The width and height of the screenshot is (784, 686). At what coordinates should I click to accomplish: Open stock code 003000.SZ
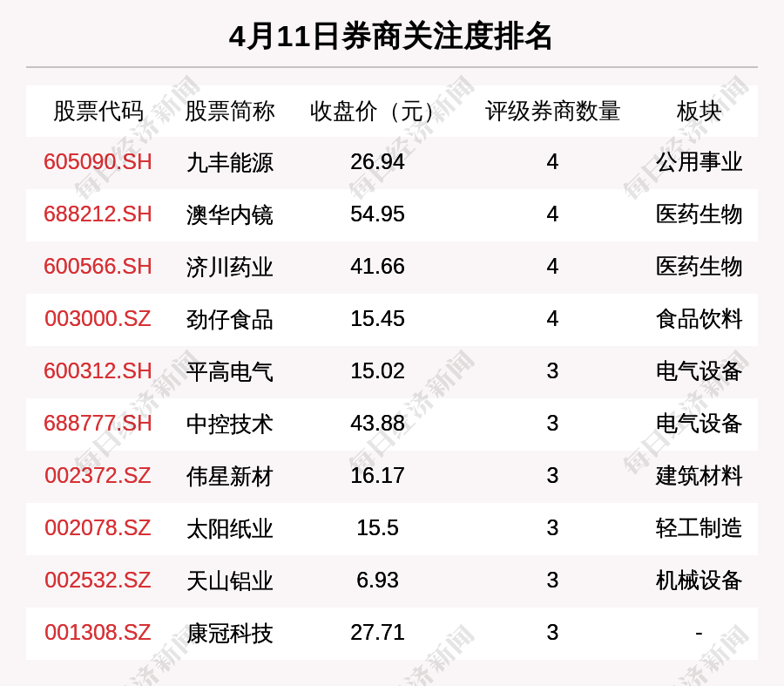[x=98, y=319]
